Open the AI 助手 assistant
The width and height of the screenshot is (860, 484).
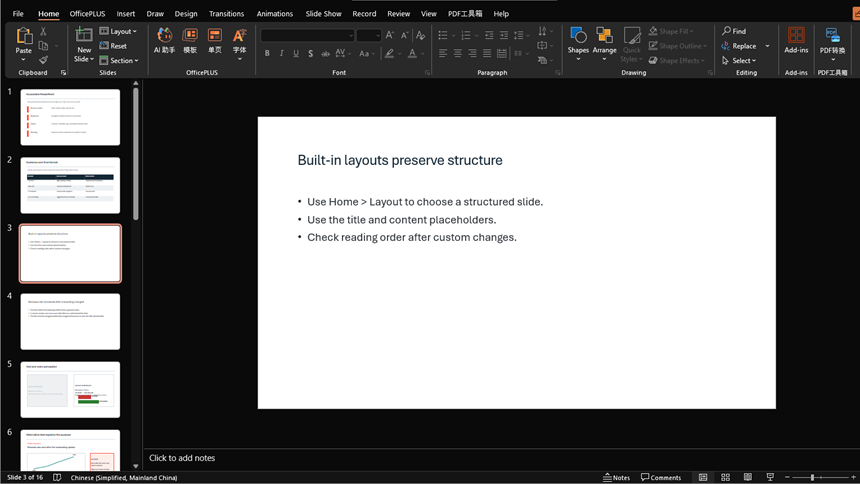164,35
